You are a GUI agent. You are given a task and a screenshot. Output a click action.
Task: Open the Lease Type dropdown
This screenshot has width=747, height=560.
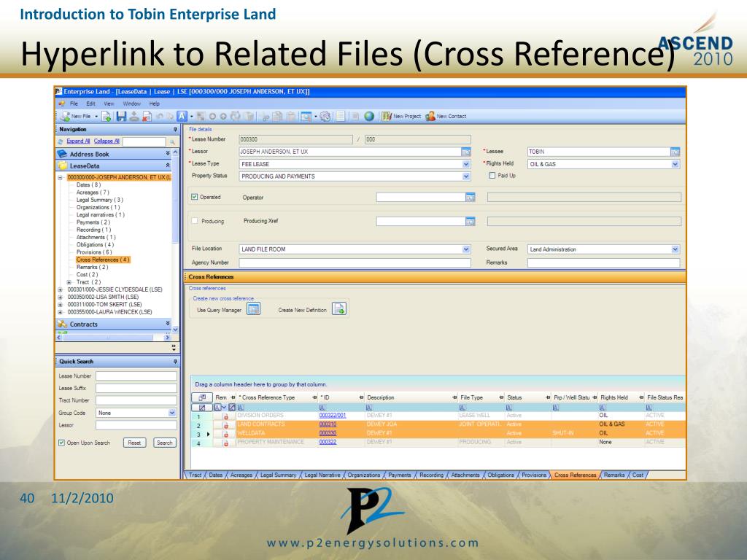point(466,164)
